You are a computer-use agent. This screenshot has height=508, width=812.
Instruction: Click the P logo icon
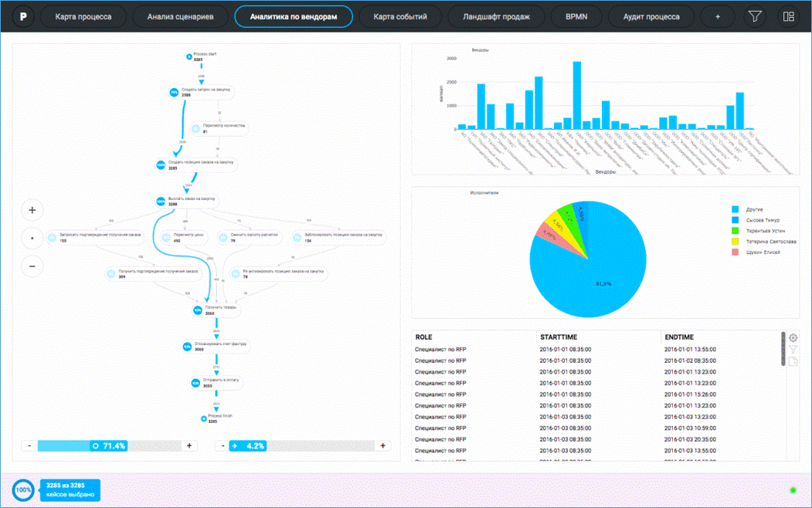click(24, 16)
